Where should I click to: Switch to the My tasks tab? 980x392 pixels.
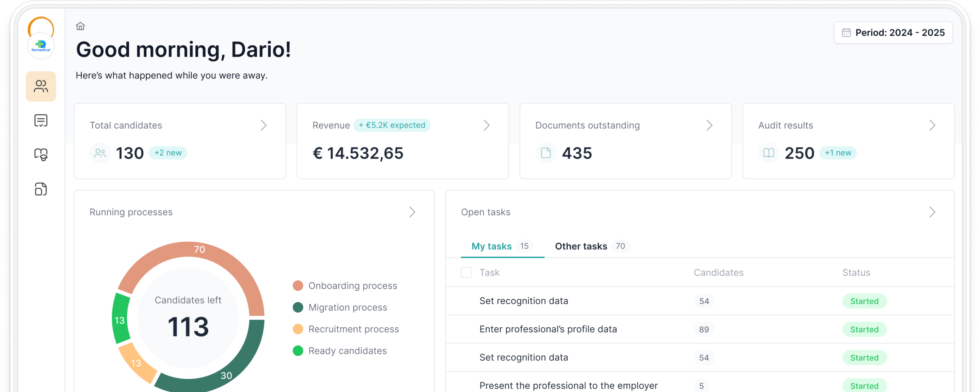point(502,246)
